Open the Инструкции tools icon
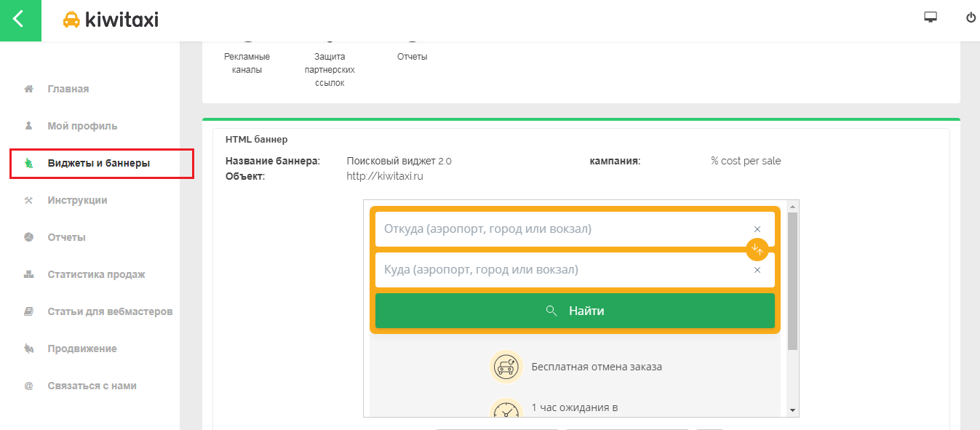This screenshot has height=430, width=980. tap(28, 199)
